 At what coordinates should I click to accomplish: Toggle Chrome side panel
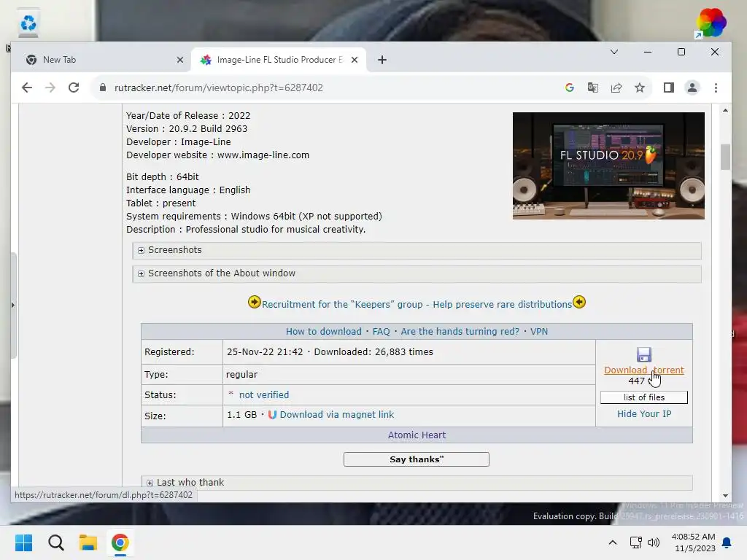668,87
